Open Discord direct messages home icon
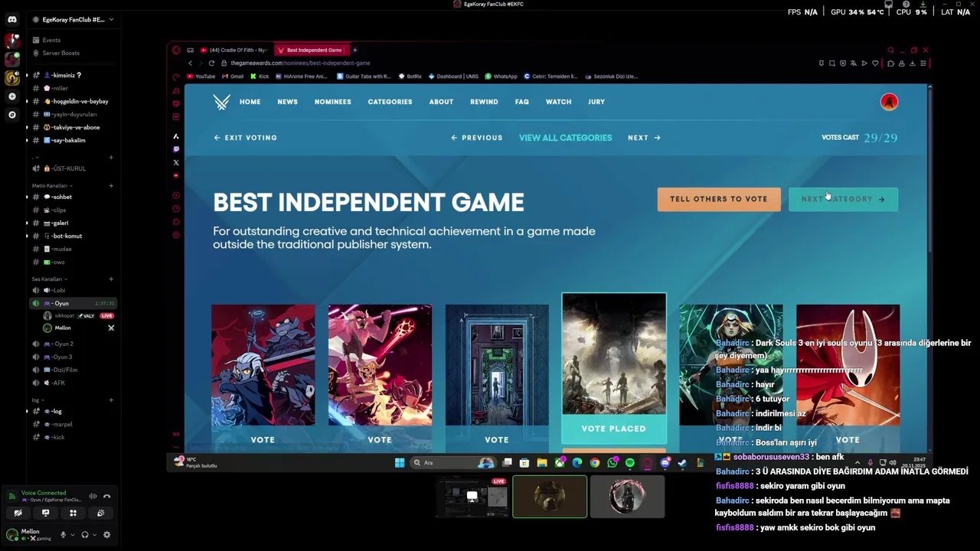The height and width of the screenshot is (551, 980). point(11,19)
